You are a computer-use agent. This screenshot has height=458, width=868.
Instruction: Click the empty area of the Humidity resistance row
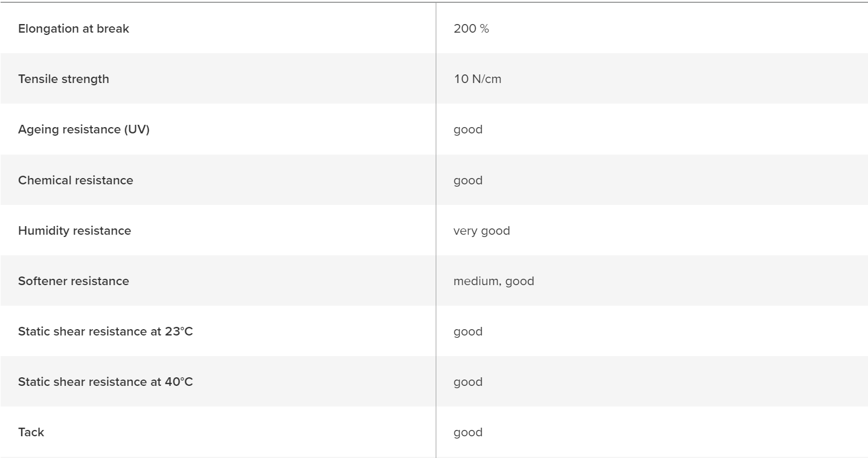(x=687, y=230)
